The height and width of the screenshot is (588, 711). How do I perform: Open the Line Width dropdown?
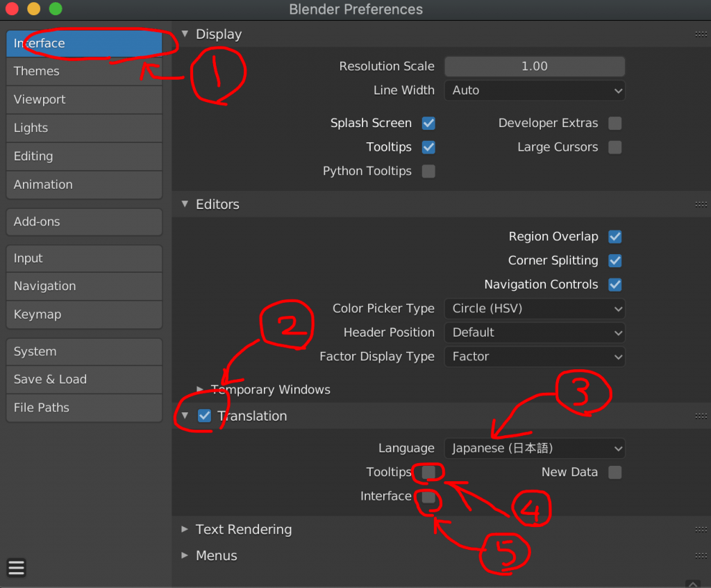(535, 91)
